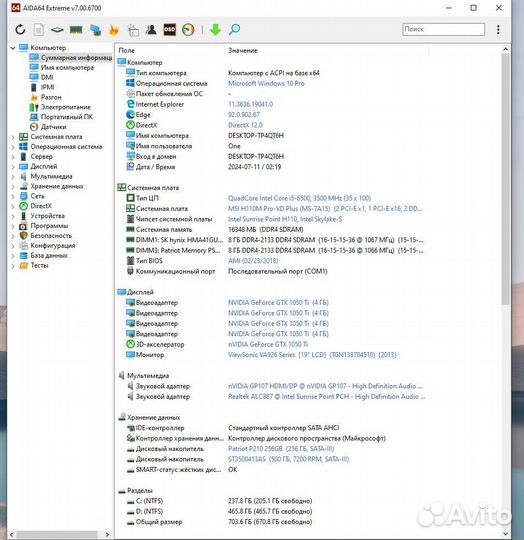Open the AMI (02/23/2018) BIOS link
Image resolution: width=524 pixels, height=540 pixels.
pyautogui.click(x=253, y=261)
